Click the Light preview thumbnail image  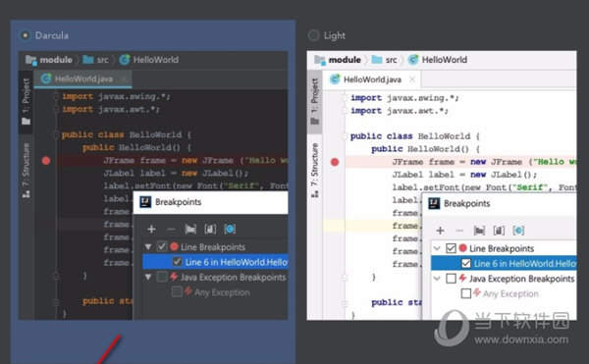[442, 185]
